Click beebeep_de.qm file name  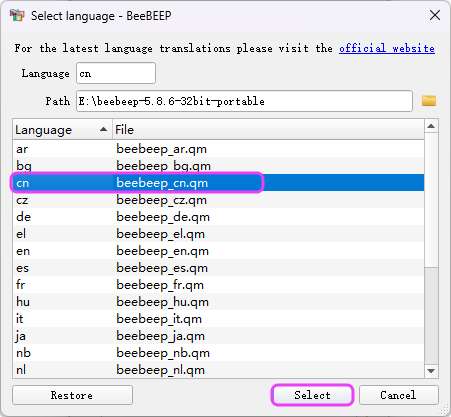click(163, 217)
